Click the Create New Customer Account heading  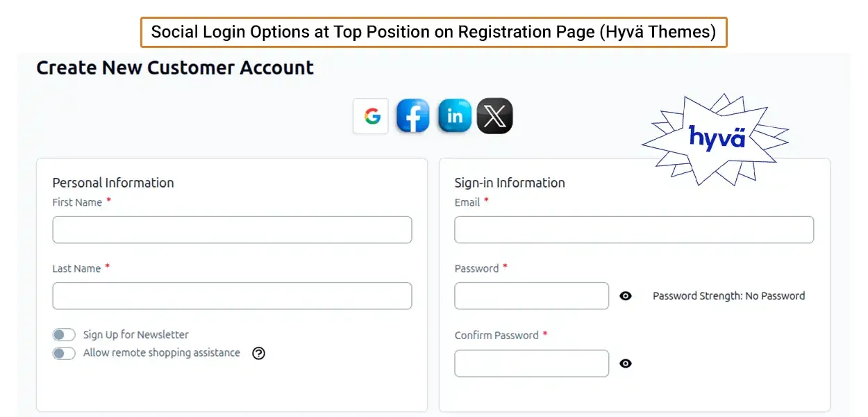[175, 68]
